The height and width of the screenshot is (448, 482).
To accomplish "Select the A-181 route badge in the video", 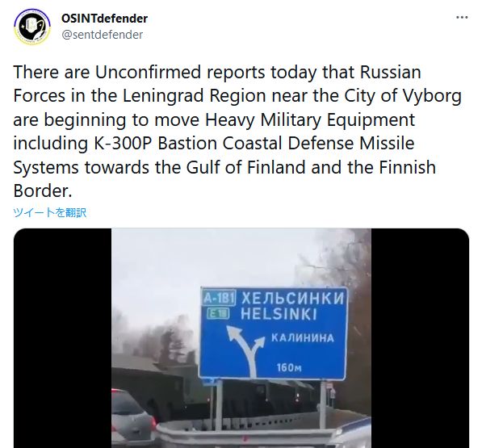I will [219, 298].
